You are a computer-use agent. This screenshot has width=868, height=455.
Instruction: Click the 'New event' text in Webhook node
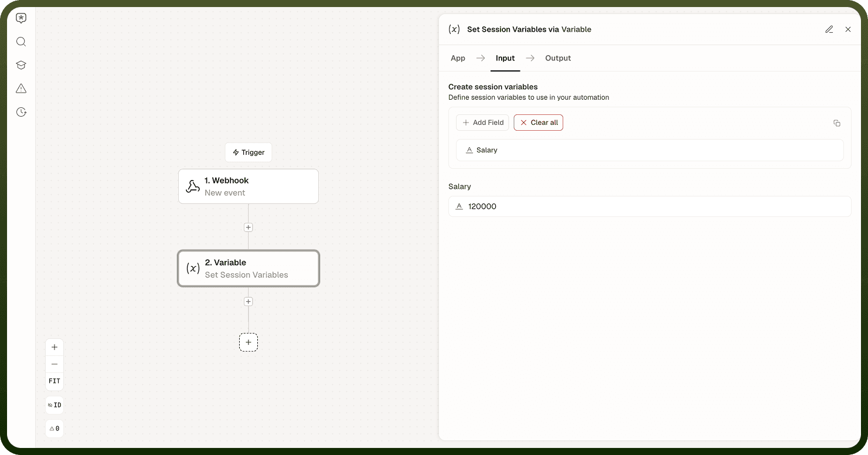pos(225,193)
